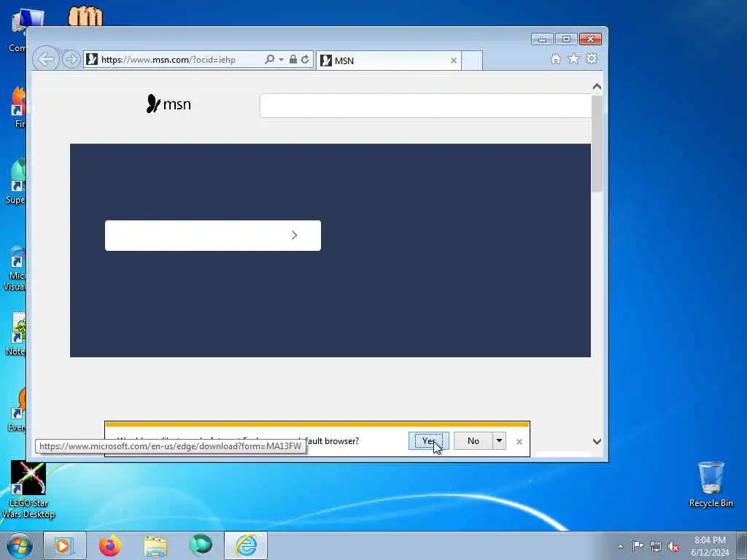Open the green globe browser taskbar icon
The image size is (747, 560).
(x=201, y=545)
